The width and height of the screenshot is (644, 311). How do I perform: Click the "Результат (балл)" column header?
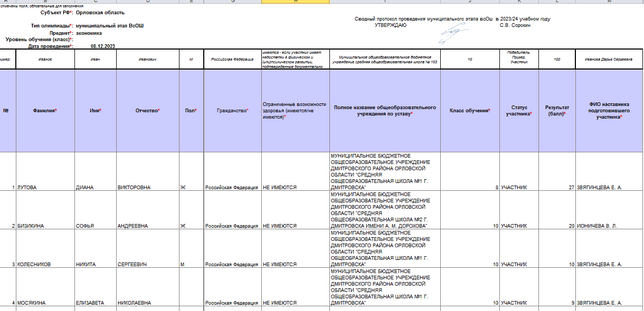pyautogui.click(x=557, y=111)
